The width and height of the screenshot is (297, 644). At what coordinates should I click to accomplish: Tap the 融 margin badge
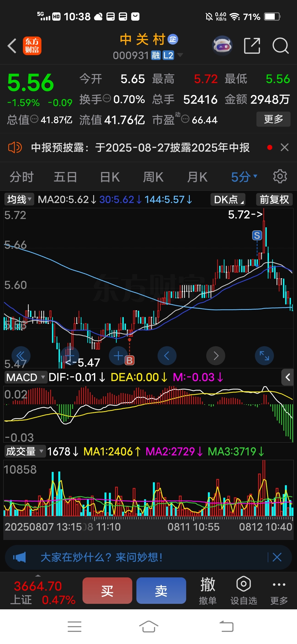(156, 56)
